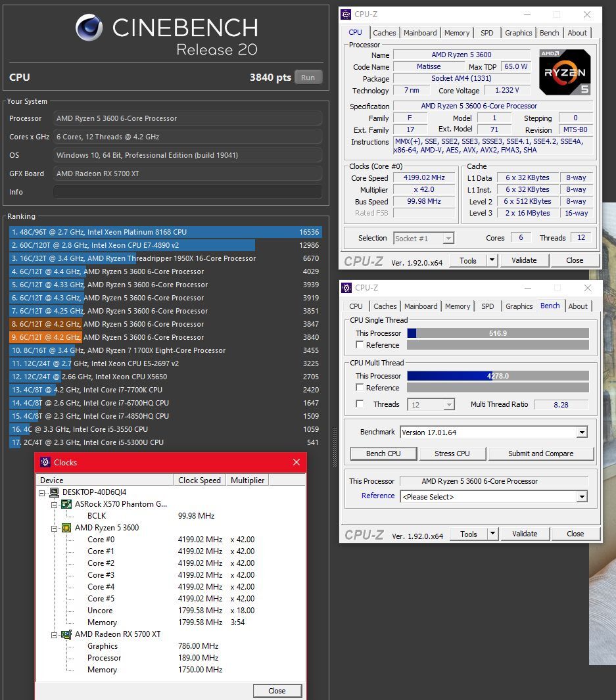
Task: Select ranking row 3 Threadripper 1950X
Action: tap(165, 258)
